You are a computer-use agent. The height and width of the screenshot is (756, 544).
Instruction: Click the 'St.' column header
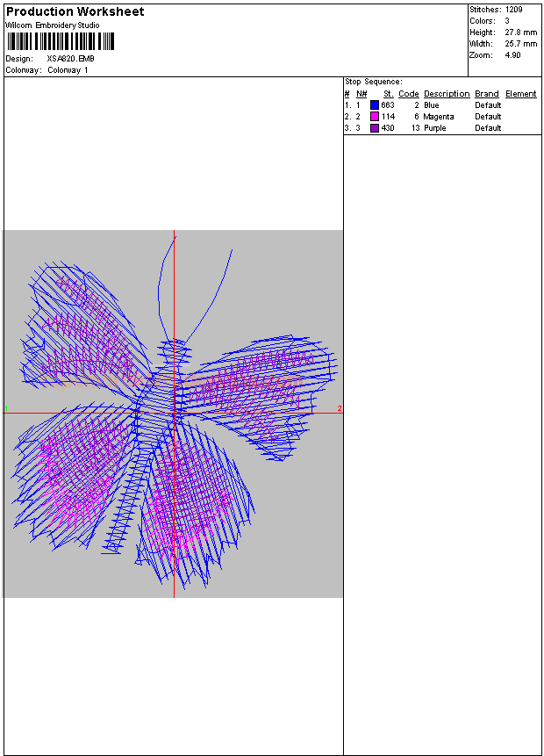point(389,94)
